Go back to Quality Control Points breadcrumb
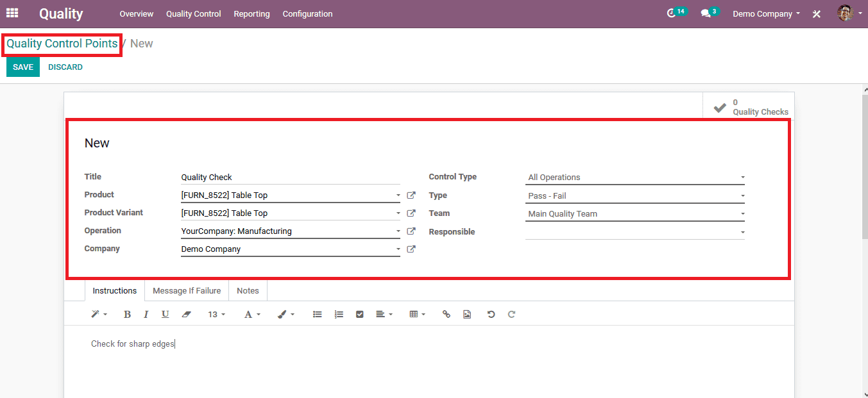Viewport: 868px width, 398px height. pos(62,44)
